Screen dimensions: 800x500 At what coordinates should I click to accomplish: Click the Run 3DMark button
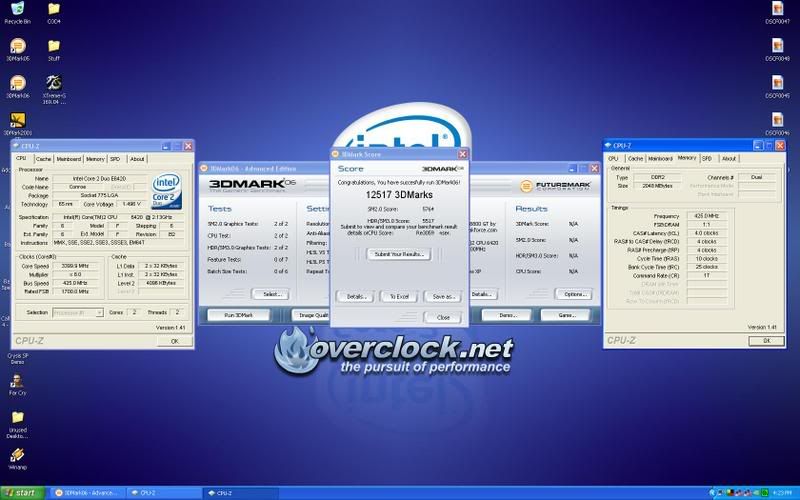tap(237, 314)
